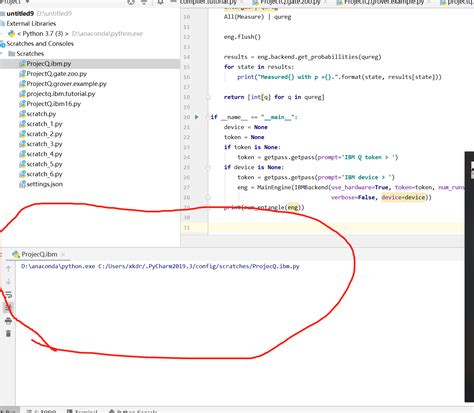The height and width of the screenshot is (413, 474).
Task: Click the Down the Stack Trace arrow in Run panel
Action: click(8, 282)
